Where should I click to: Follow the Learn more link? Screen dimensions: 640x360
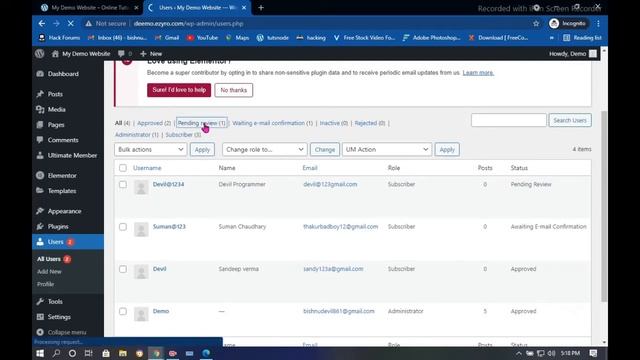pyautogui.click(x=478, y=73)
